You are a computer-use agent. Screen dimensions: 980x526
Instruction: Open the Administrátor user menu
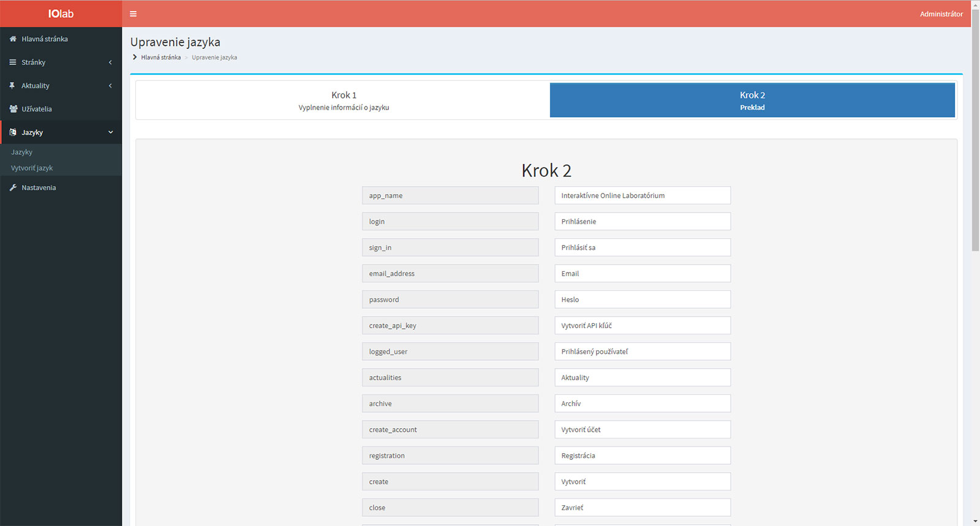coord(941,13)
